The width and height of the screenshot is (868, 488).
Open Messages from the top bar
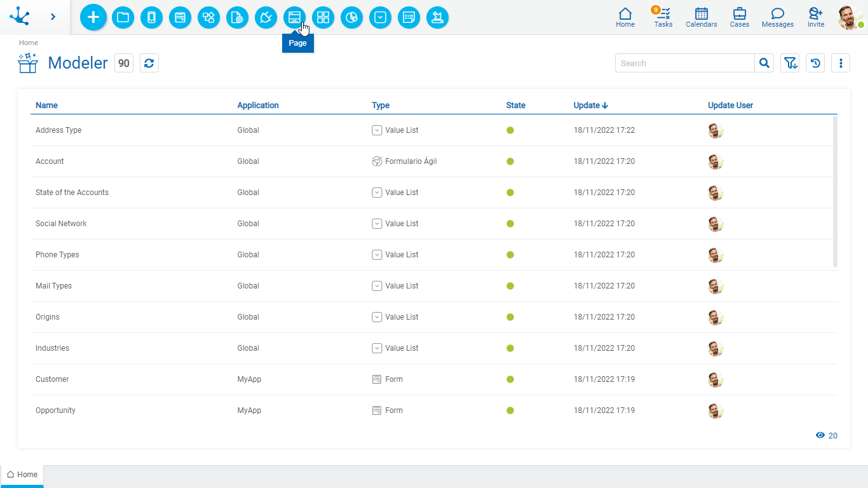778,17
